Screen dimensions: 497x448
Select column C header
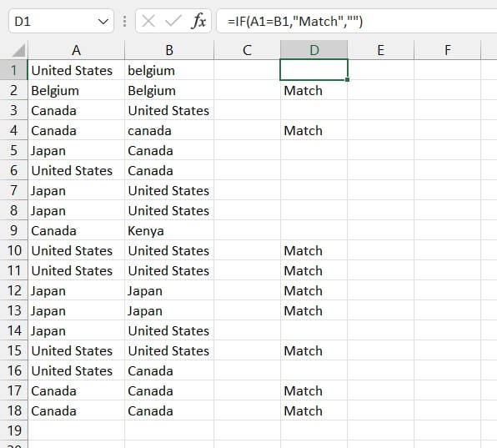point(247,50)
